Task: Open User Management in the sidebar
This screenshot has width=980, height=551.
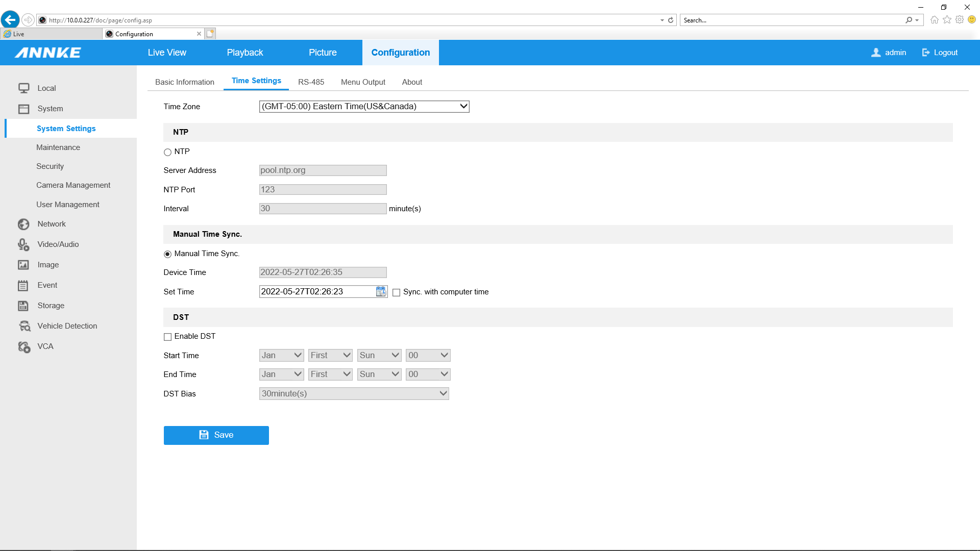Action: pos(68,205)
